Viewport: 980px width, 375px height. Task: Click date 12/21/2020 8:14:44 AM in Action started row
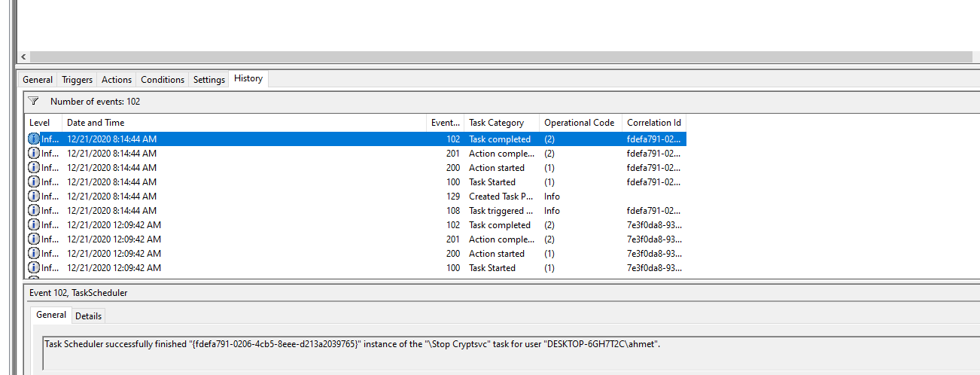pyautogui.click(x=111, y=168)
